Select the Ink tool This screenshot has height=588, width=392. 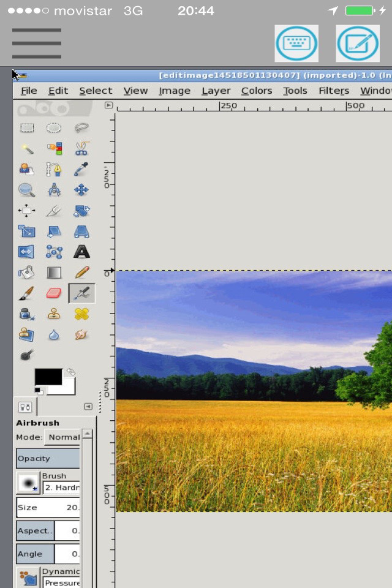pyautogui.click(x=26, y=314)
